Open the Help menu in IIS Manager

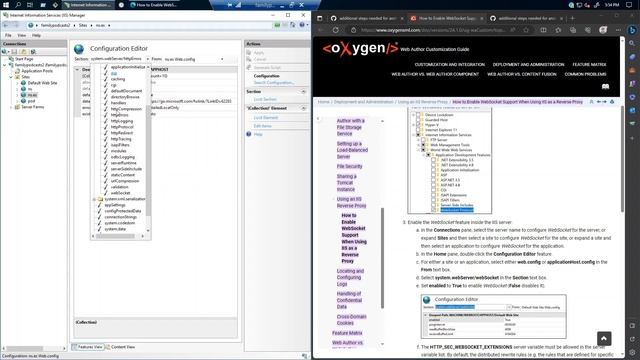[x=36, y=36]
